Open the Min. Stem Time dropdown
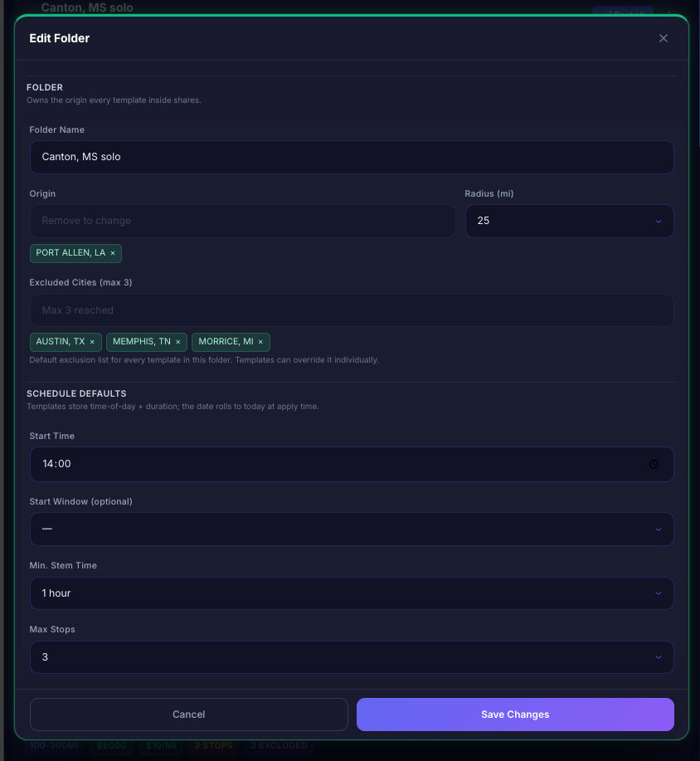 pos(352,593)
